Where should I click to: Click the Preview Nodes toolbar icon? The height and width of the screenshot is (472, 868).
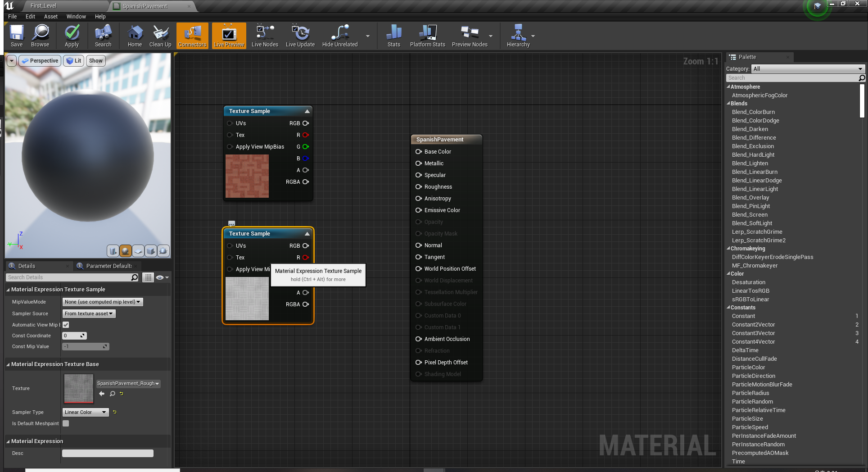pos(470,36)
